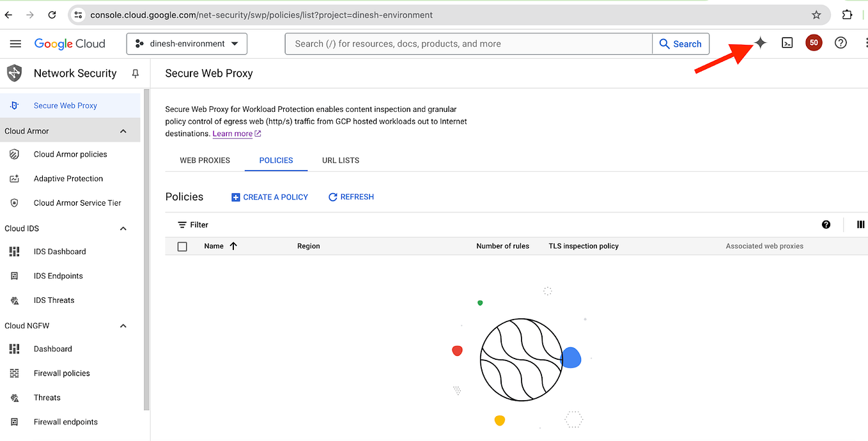The width and height of the screenshot is (868, 441).
Task: Select Cloud Armor policies in sidebar
Action: point(70,154)
